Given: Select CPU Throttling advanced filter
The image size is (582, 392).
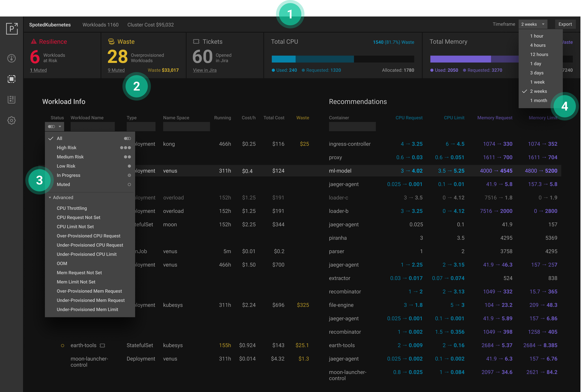Looking at the screenshot, I should (x=72, y=208).
